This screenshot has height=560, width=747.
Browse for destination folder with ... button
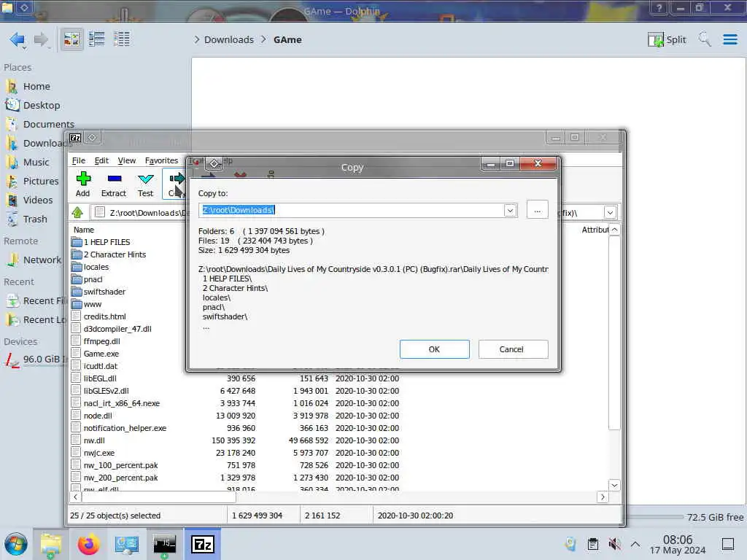[538, 210]
